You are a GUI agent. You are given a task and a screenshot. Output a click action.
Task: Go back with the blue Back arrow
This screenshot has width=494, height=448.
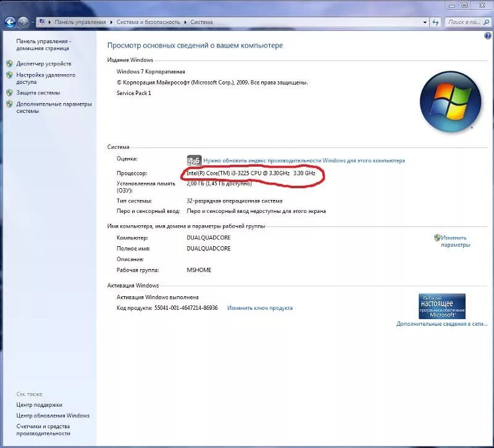pos(10,22)
